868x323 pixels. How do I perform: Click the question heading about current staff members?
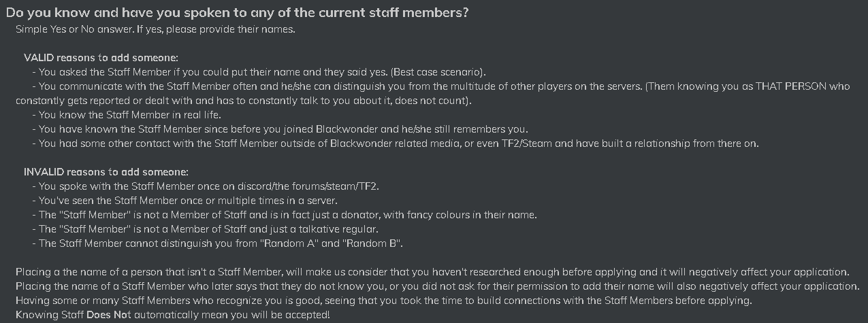tap(237, 13)
